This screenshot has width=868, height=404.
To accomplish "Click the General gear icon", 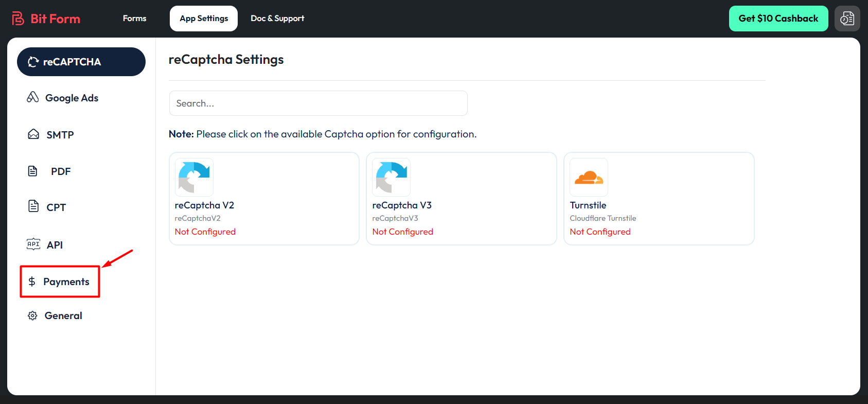I will point(32,315).
